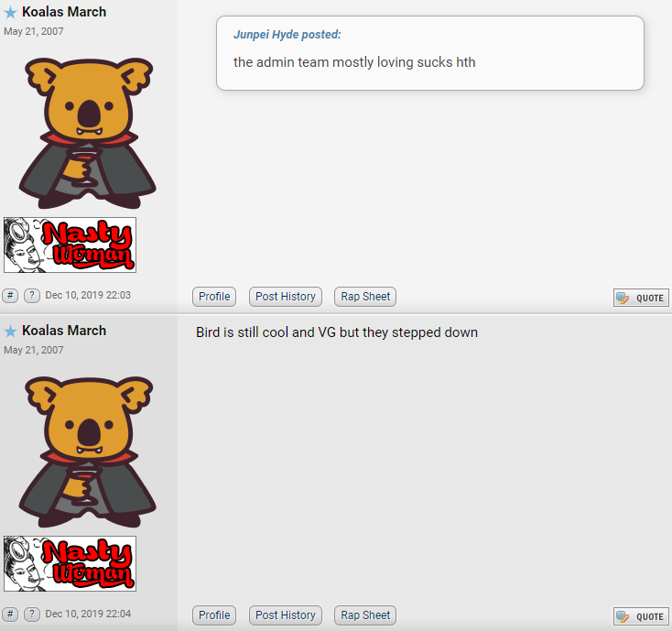Open Rap Sheet on the first post
This screenshot has width=672, height=631.
[x=365, y=297]
